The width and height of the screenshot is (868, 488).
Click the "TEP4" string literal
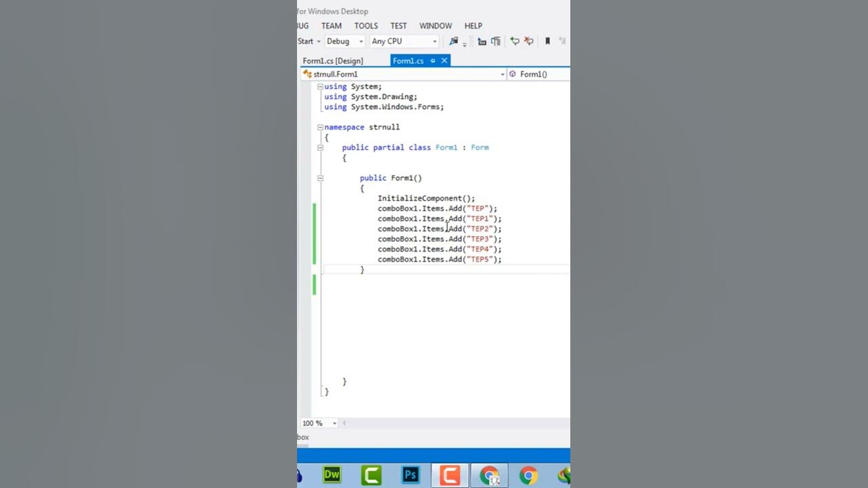point(479,249)
